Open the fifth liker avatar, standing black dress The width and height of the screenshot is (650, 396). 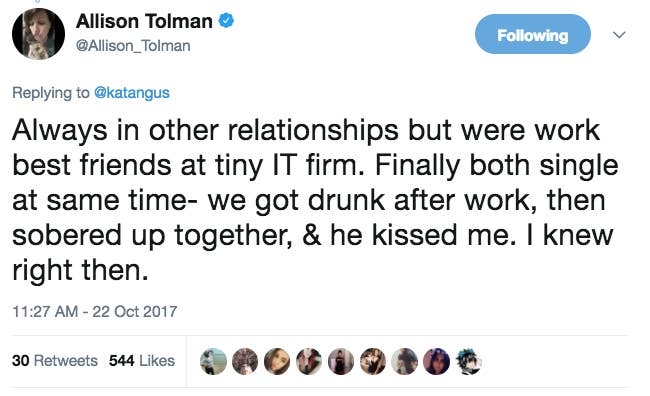pyautogui.click(x=341, y=361)
